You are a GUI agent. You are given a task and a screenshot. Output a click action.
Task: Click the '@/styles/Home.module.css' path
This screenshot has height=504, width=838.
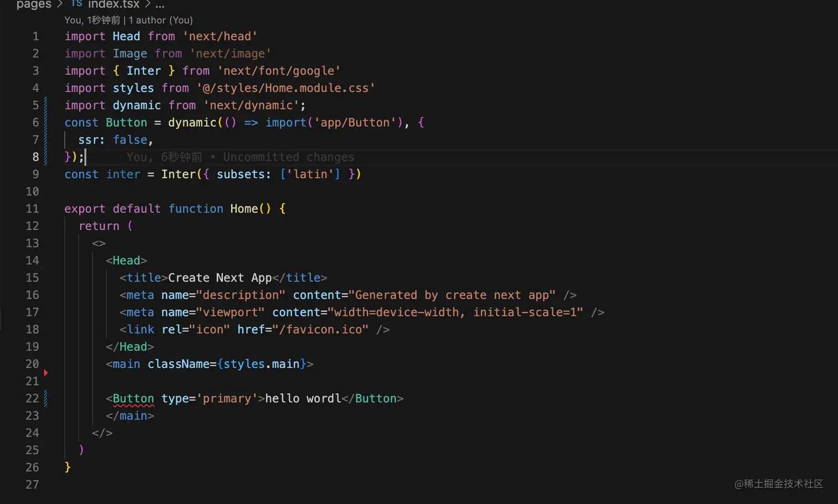[x=286, y=88]
